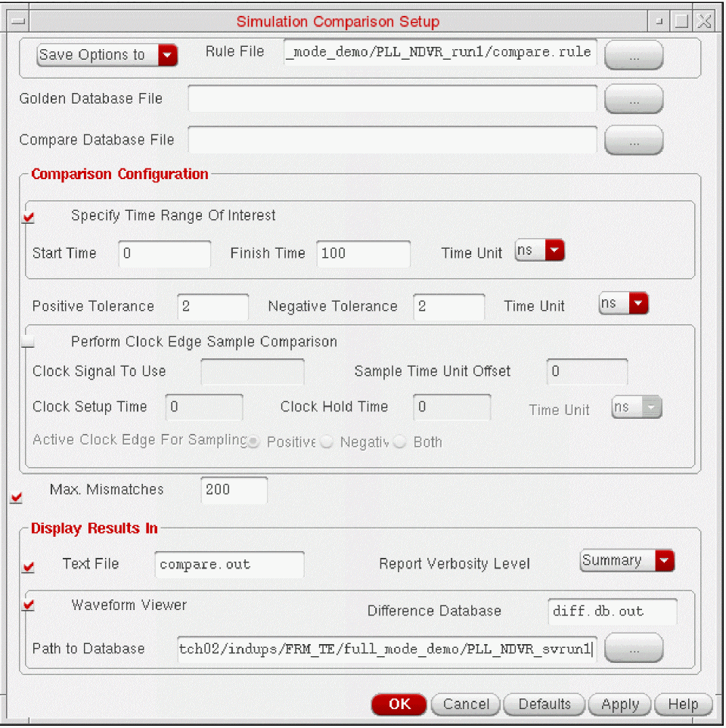Click the Negative Tolerance field
Screen dimensions: 726x728
pyautogui.click(x=448, y=306)
